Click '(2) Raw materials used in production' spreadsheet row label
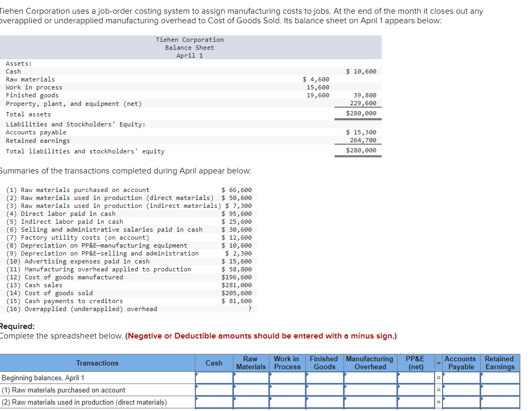 pyautogui.click(x=84, y=402)
